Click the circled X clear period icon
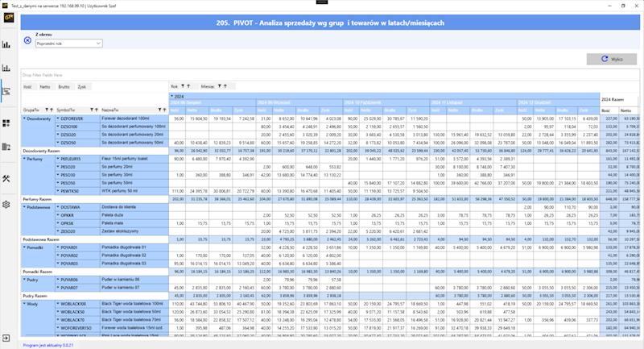Viewport: 644px width, 349px height. (x=27, y=40)
